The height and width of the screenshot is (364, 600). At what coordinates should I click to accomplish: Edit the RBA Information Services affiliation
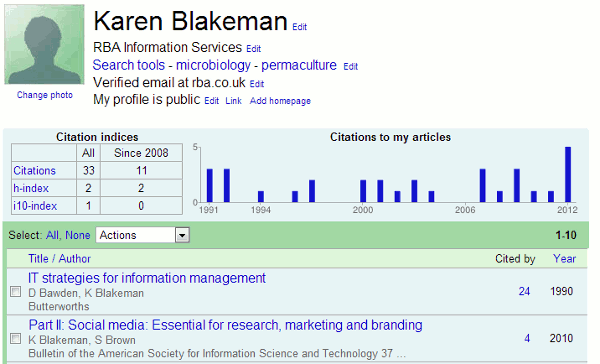pyautogui.click(x=253, y=49)
